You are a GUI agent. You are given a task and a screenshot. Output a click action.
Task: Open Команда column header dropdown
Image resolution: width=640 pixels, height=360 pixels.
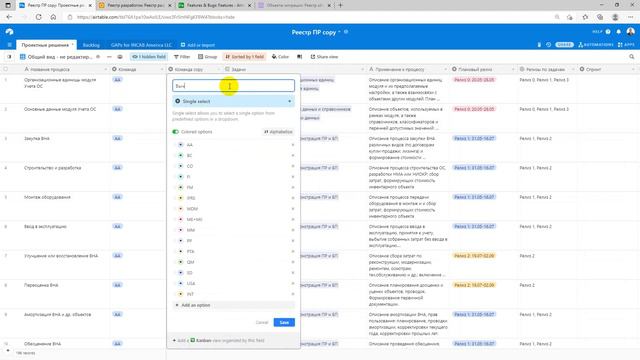coord(161,69)
